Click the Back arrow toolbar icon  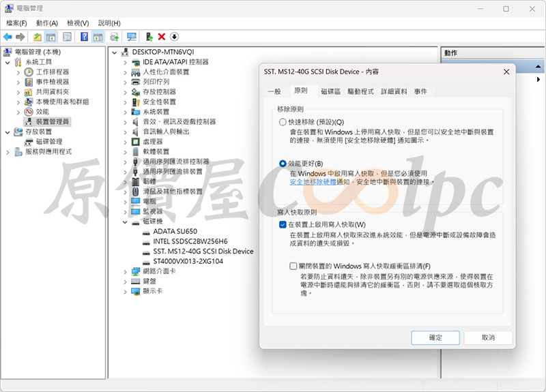pyautogui.click(x=8, y=37)
